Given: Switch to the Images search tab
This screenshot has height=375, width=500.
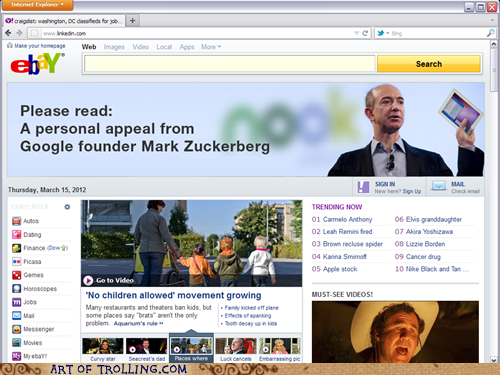Looking at the screenshot, I should [x=114, y=47].
